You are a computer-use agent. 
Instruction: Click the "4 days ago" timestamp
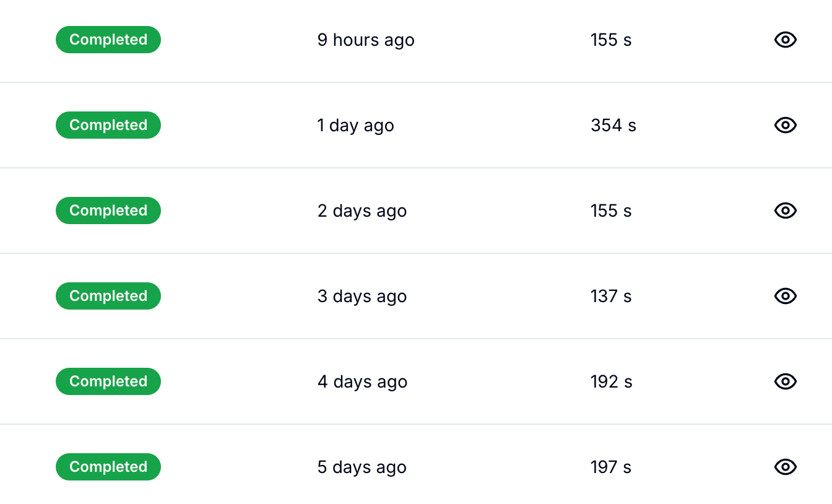click(x=362, y=382)
